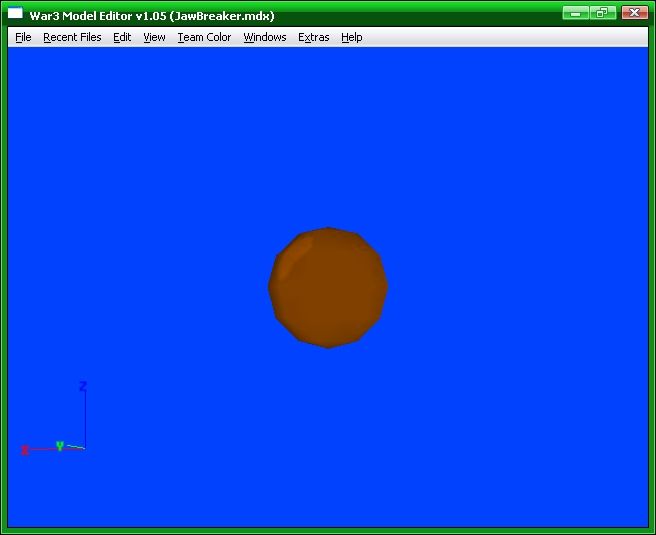Open the Help menu
656x535 pixels.
pos(351,37)
